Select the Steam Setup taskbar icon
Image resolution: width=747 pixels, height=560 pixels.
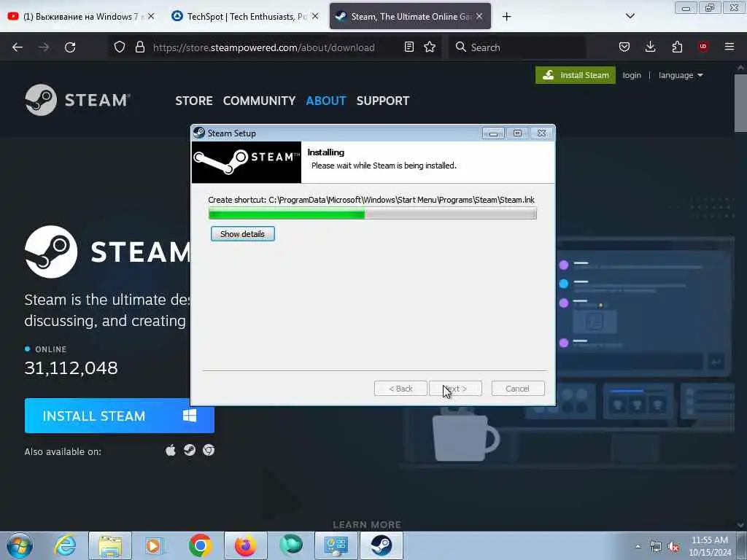(x=382, y=545)
